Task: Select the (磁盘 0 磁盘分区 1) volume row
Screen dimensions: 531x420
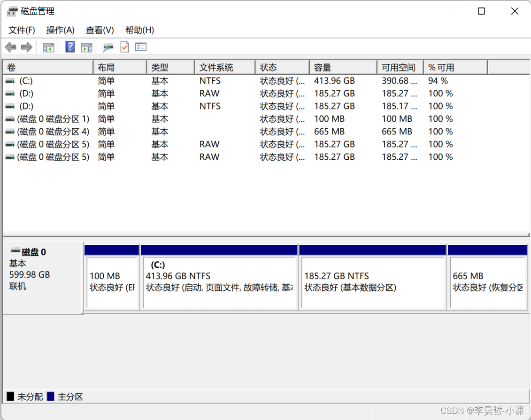Action: tap(266, 119)
